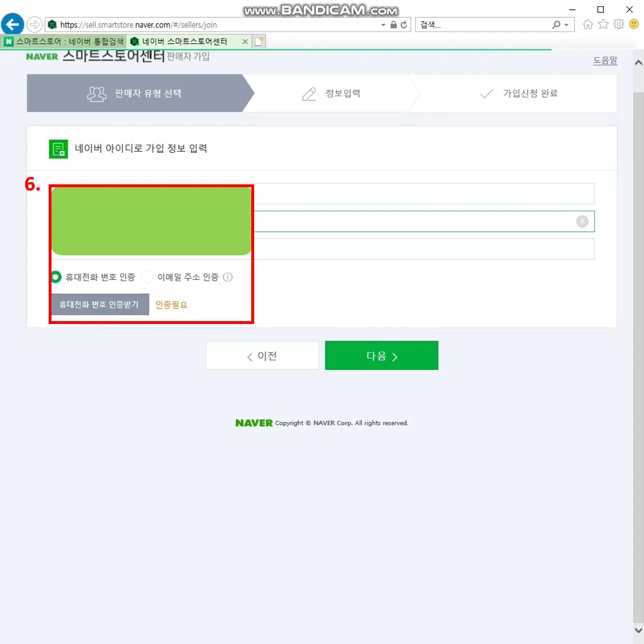Click the 인증필요 status text
The height and width of the screenshot is (644, 644).
(171, 305)
